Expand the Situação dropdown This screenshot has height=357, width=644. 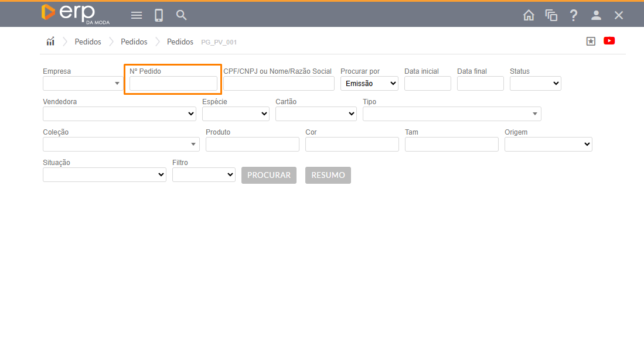pyautogui.click(x=104, y=175)
